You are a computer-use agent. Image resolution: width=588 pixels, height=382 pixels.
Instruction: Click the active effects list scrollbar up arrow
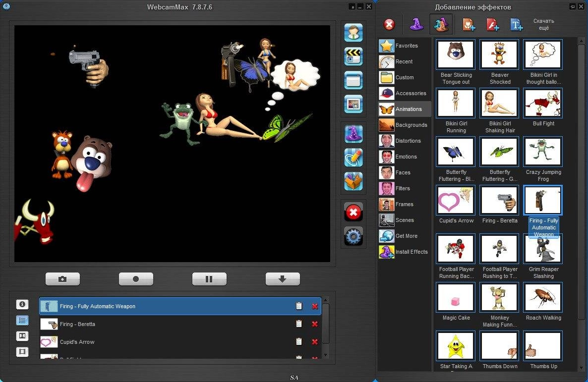pos(326,300)
